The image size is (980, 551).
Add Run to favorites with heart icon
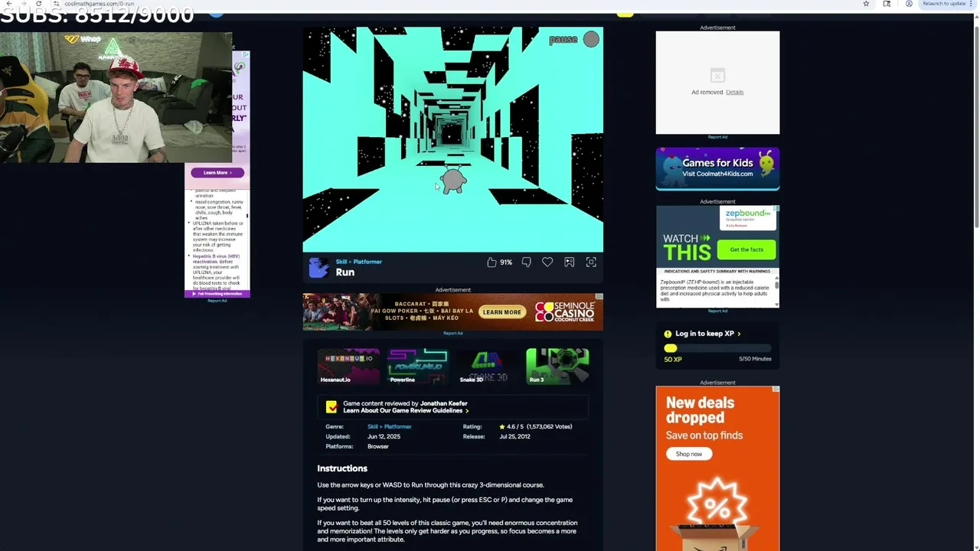(547, 262)
